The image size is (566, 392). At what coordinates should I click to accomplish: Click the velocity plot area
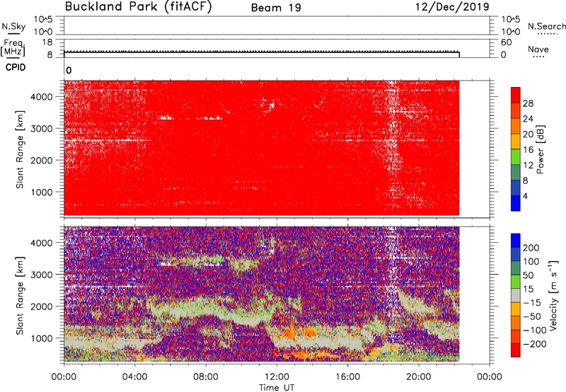coord(262,294)
